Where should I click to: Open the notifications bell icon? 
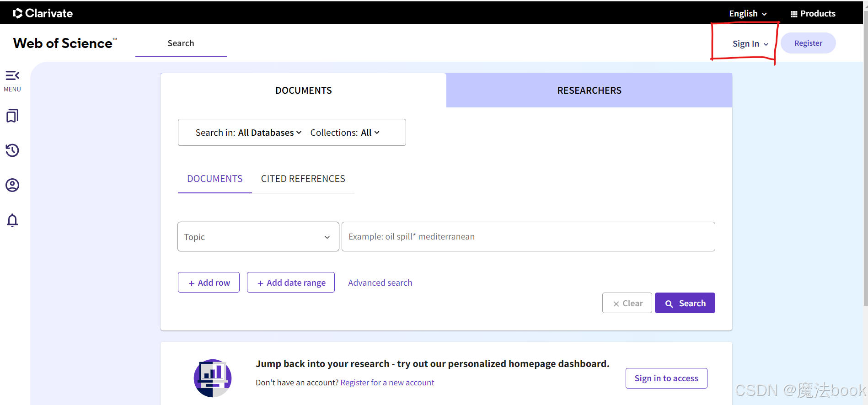click(12, 220)
